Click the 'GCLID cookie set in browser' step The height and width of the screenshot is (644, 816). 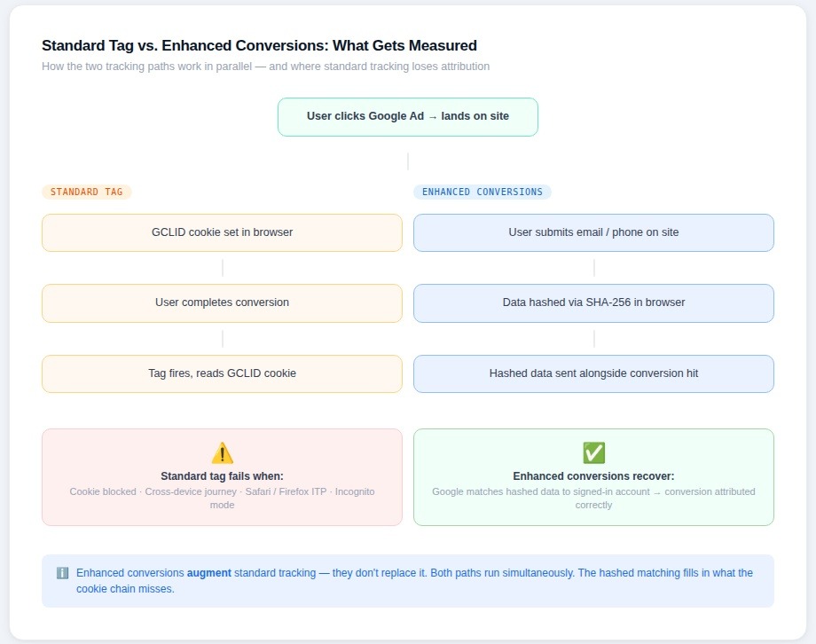(222, 232)
